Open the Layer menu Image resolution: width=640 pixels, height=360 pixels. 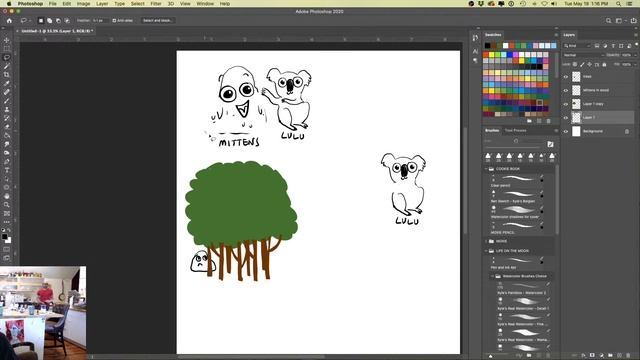(102, 4)
